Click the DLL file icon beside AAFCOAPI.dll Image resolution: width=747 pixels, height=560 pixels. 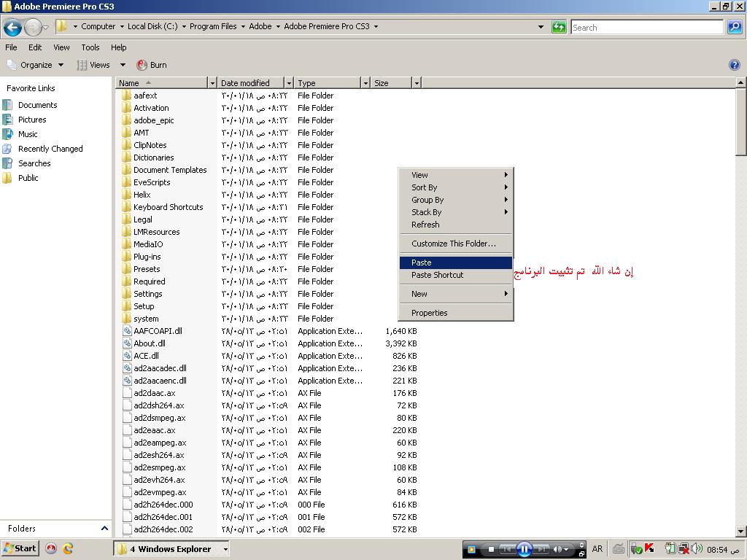127,331
